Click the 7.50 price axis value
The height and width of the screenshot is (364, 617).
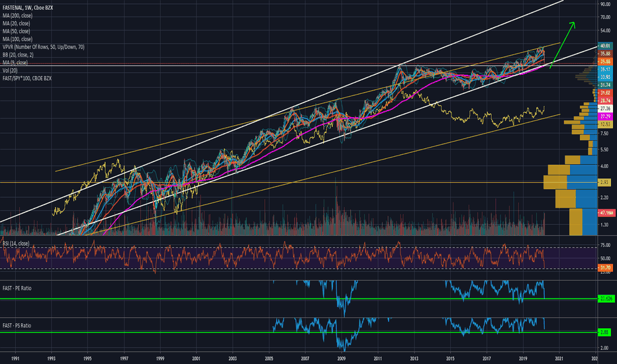pos(604,134)
